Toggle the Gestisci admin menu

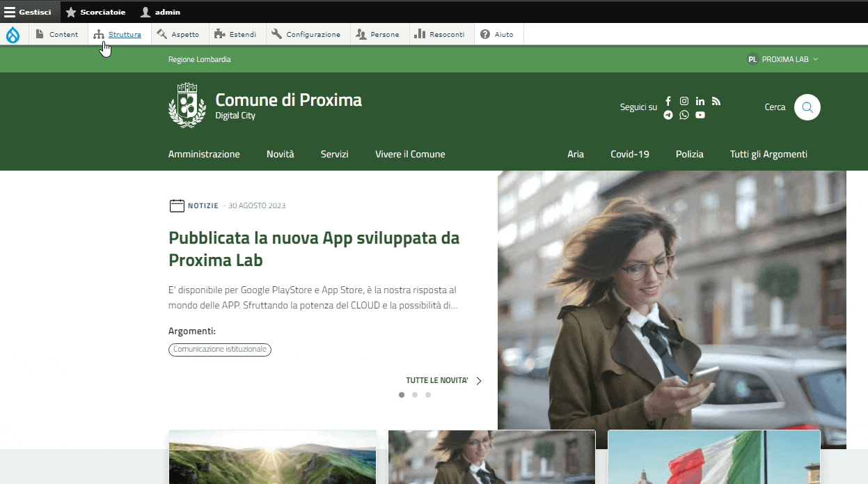coord(28,12)
